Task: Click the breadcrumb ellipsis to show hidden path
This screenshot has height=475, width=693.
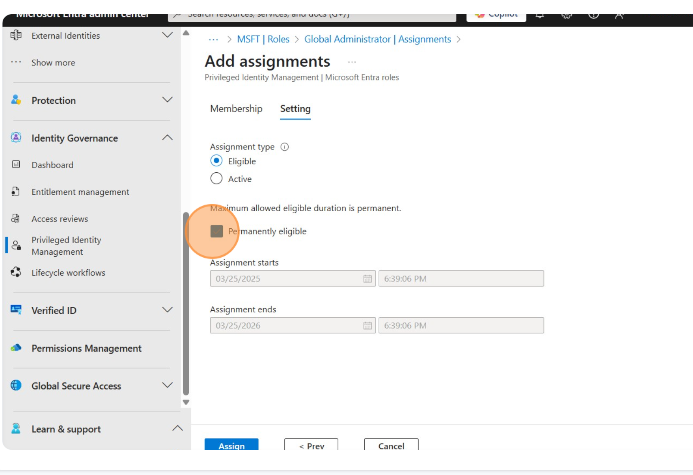Action: (x=213, y=39)
